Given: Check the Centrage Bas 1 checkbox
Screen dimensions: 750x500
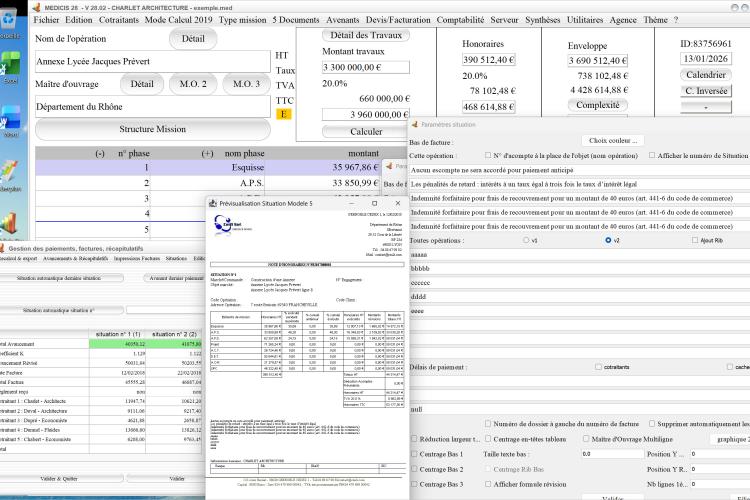Looking at the screenshot, I should [414, 454].
